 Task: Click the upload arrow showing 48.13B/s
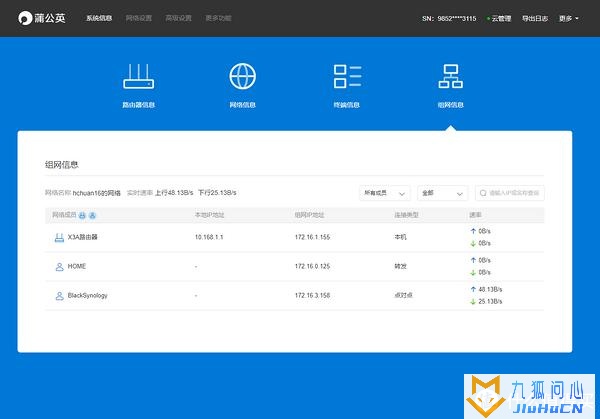pos(473,289)
